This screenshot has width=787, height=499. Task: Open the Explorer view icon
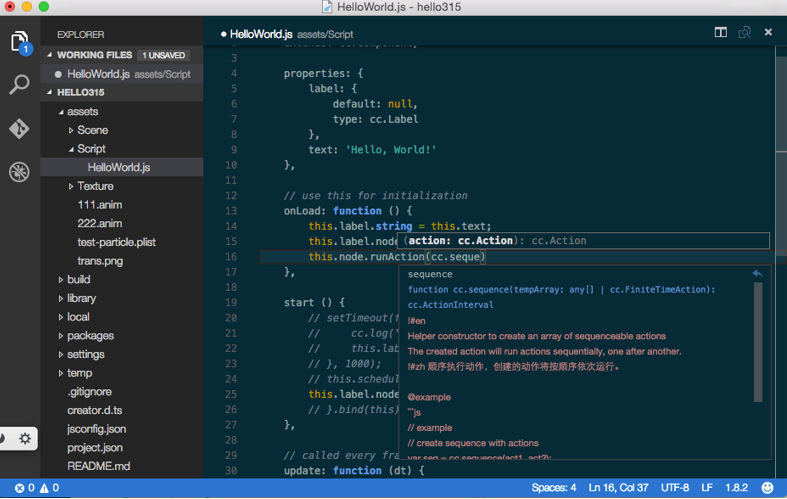[x=20, y=42]
